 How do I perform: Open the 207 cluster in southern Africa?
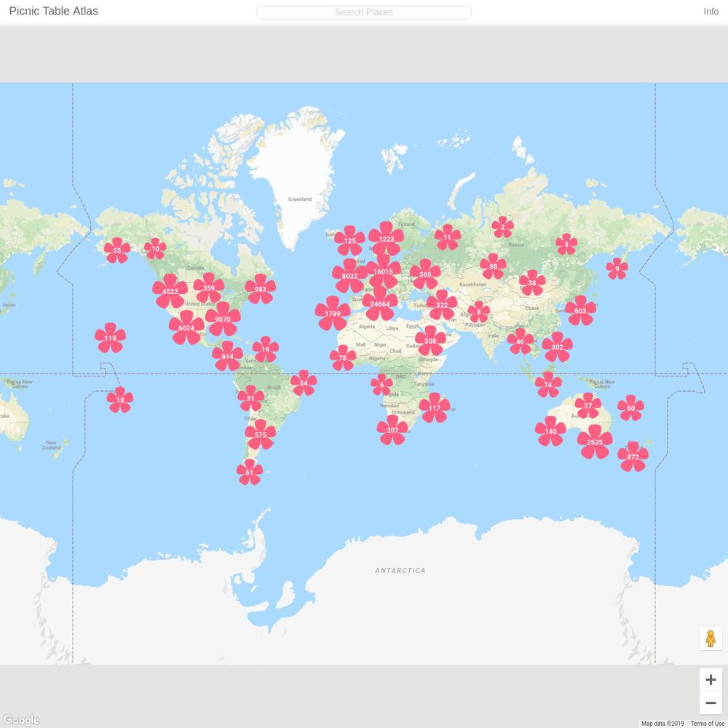click(x=392, y=430)
